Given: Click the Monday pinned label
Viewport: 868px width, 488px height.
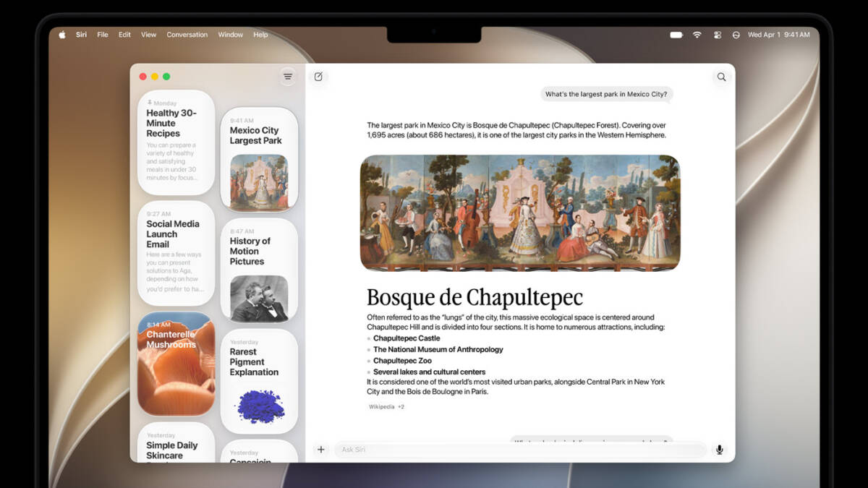Looking at the screenshot, I should tap(162, 103).
